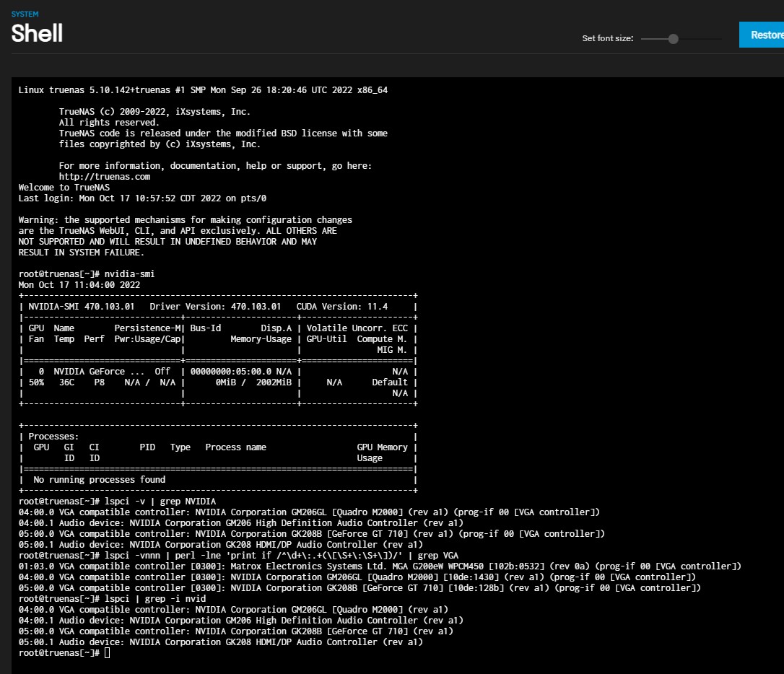This screenshot has height=674, width=784.
Task: Click the 'GPU Memory' column header
Action: coord(383,447)
